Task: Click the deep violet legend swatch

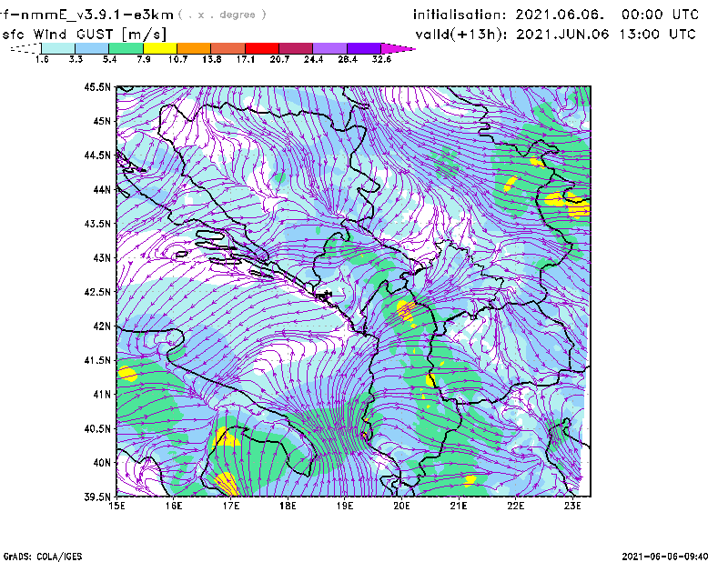Action: (x=364, y=48)
